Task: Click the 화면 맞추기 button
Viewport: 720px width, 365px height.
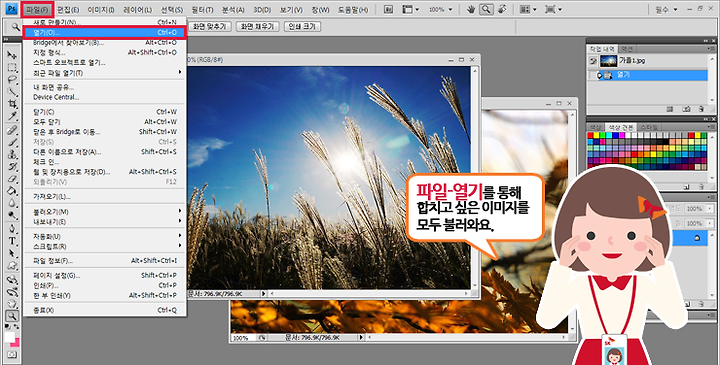Action: [x=210, y=27]
